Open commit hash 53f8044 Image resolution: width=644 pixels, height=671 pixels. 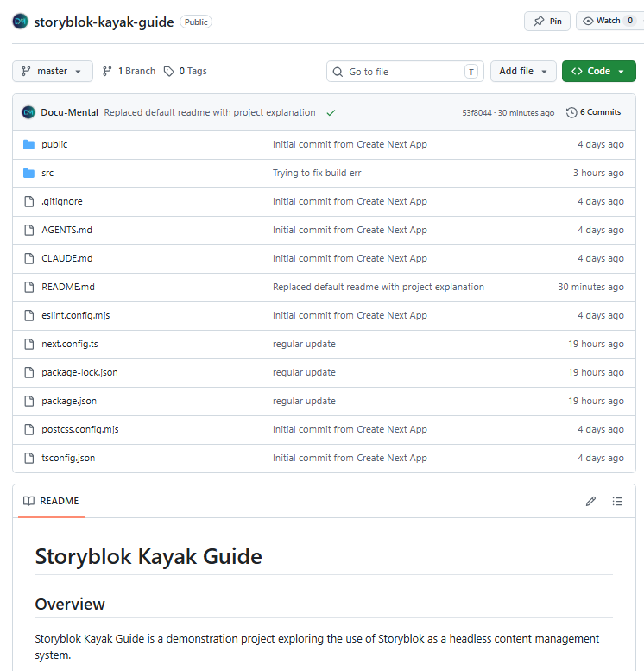point(477,113)
